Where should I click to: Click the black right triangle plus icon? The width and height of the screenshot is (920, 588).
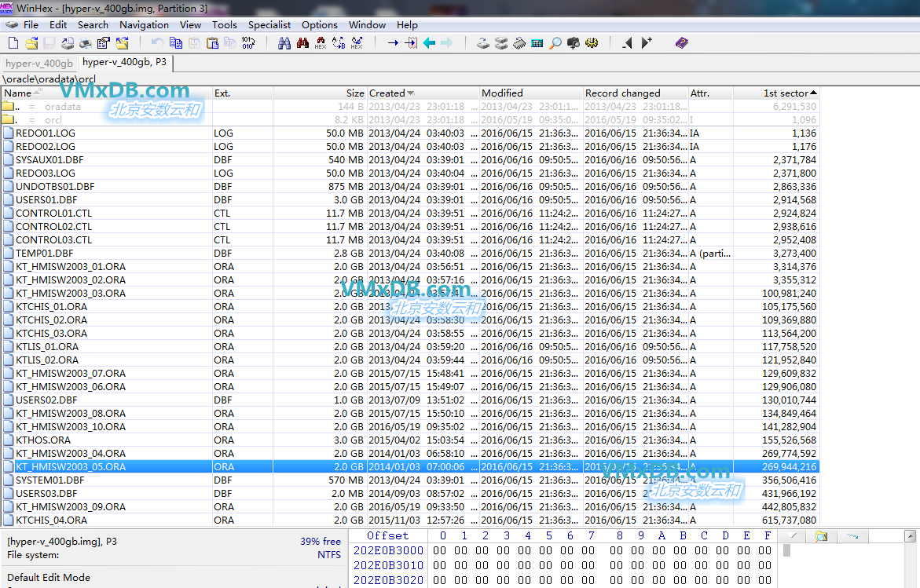point(647,43)
